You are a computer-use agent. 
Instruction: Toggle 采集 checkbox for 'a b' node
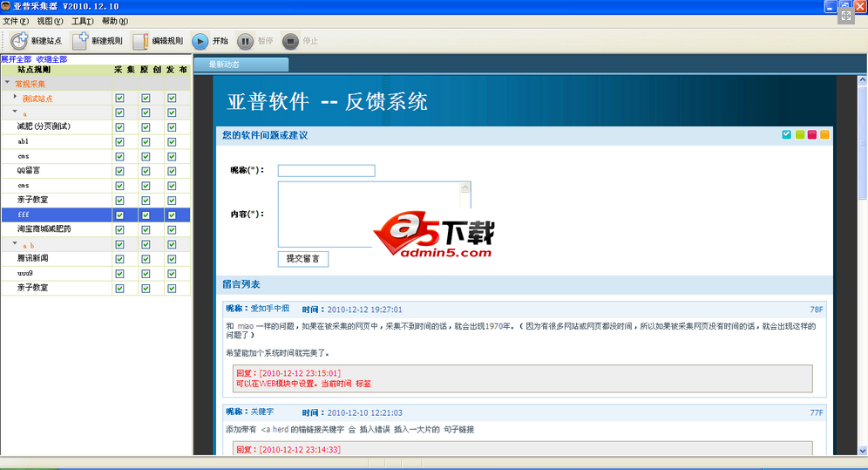119,244
